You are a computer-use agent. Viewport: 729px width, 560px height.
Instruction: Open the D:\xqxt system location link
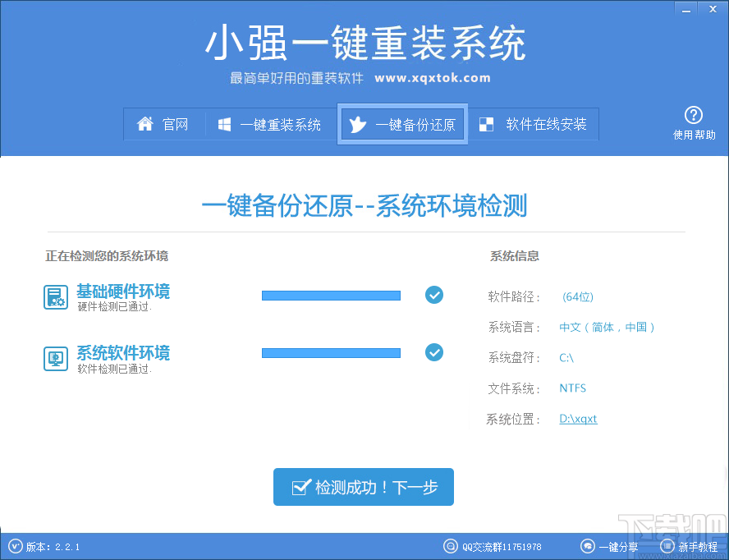tap(578, 419)
